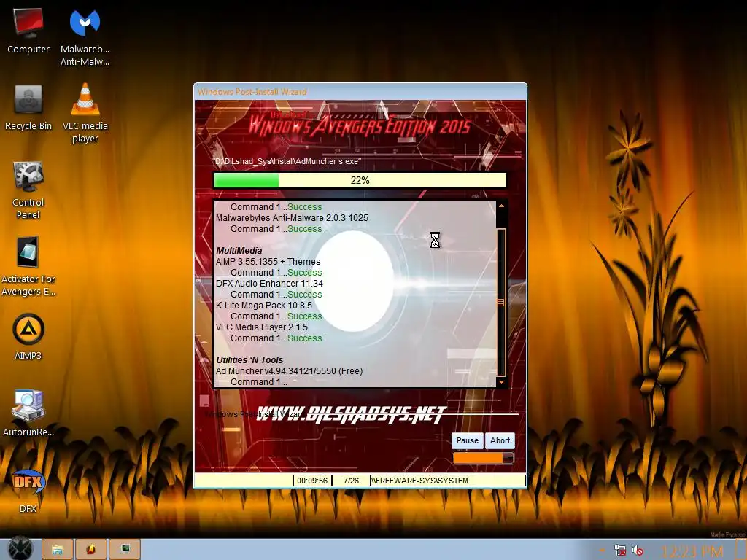
Task: Click 'AIMP 3.55.1355 + Themes' log entry
Action: click(x=268, y=262)
